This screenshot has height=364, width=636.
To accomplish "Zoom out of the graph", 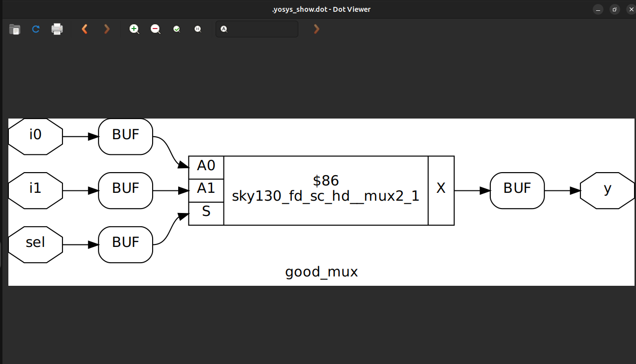I will coord(156,29).
